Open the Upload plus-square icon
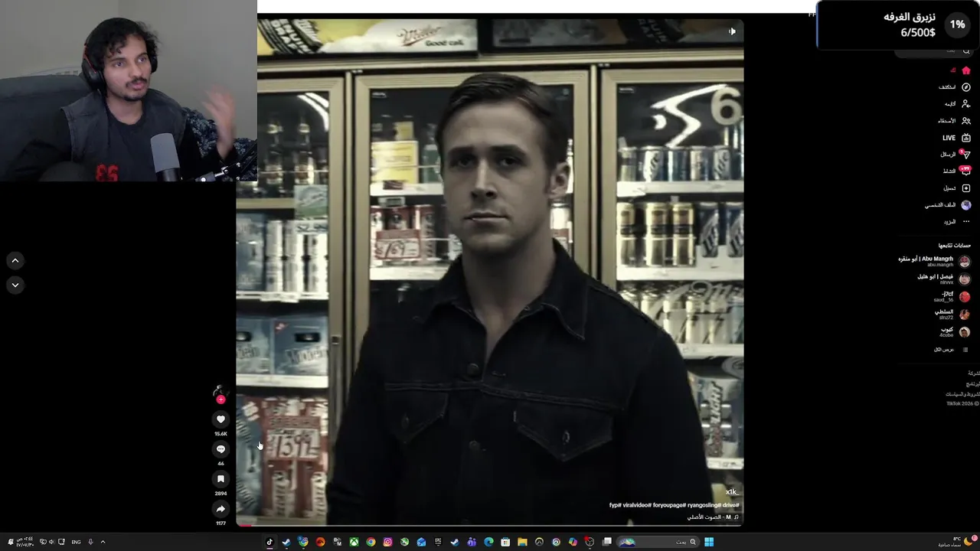Viewport: 980px width, 551px height. (x=965, y=188)
